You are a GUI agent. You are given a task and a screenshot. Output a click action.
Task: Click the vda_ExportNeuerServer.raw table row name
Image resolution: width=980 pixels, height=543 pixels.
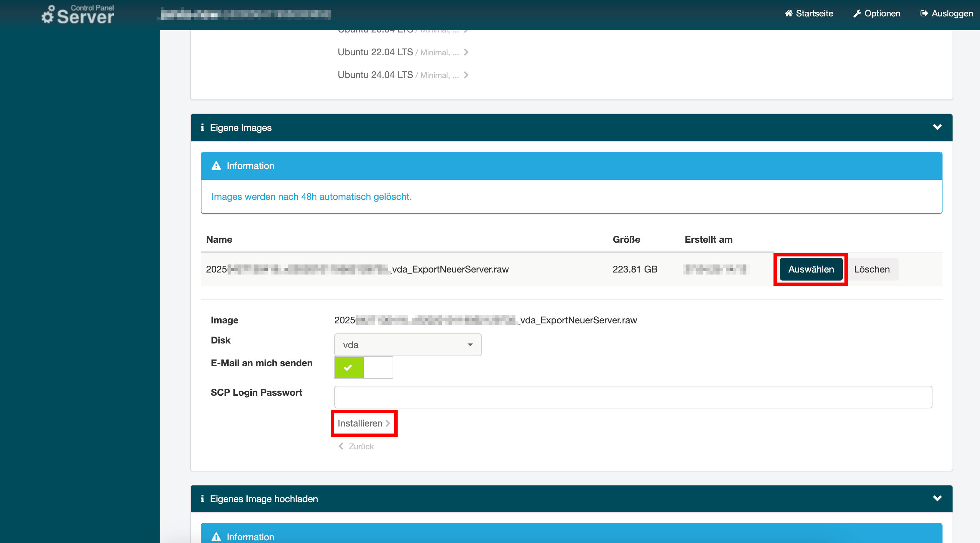pos(357,269)
